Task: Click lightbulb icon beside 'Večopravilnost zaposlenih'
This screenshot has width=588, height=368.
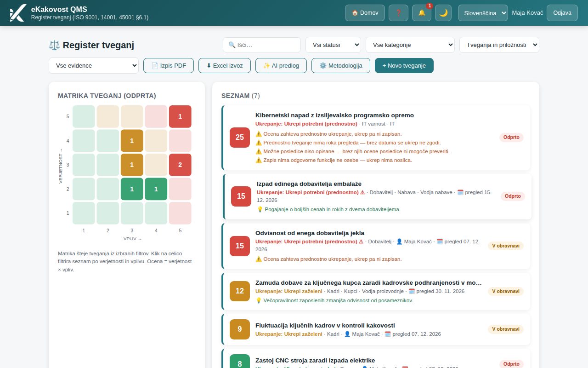Action: [x=259, y=300]
